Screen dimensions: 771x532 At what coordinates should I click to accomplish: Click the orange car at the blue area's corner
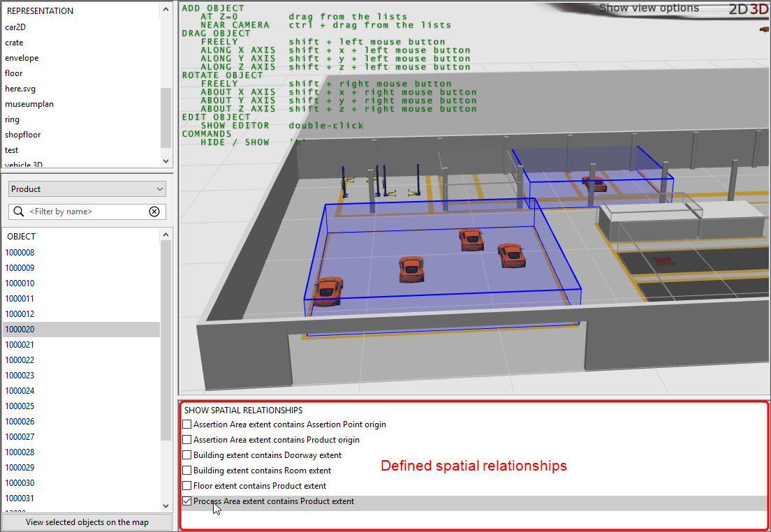coord(328,291)
